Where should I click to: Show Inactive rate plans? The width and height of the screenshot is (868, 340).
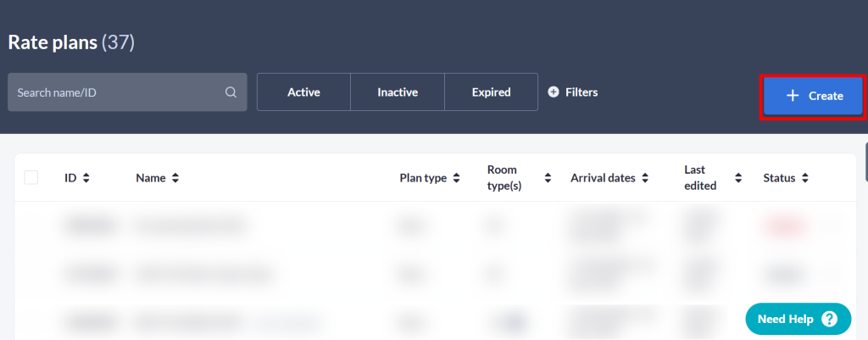coord(398,92)
